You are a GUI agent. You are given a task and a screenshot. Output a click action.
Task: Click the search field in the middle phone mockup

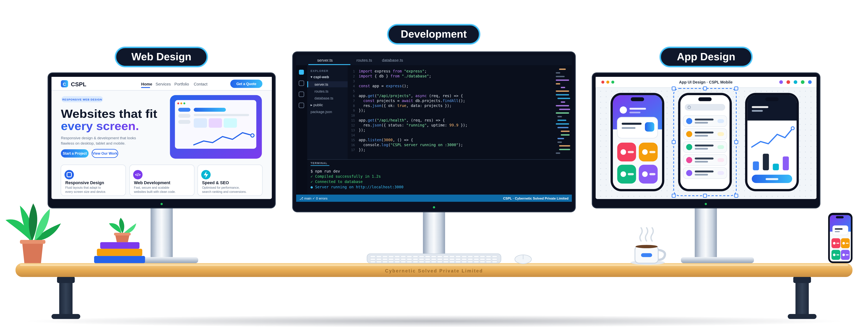pyautogui.click(x=705, y=107)
